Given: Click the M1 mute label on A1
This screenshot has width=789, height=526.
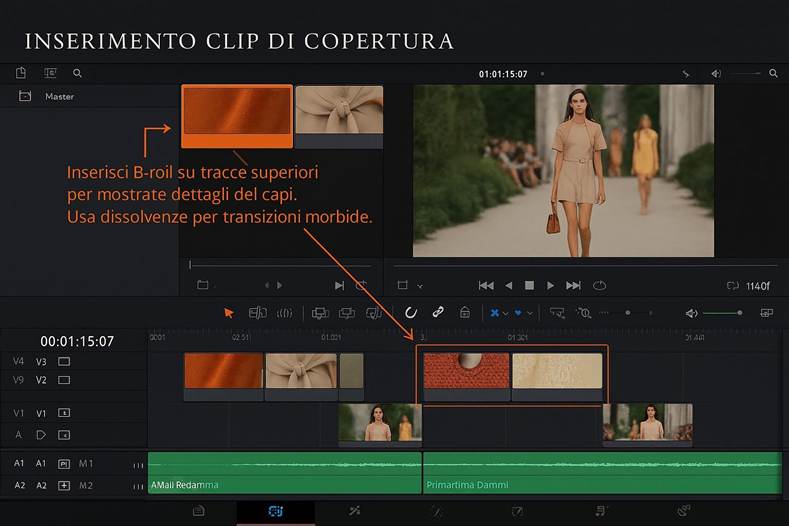Looking at the screenshot, I should click(86, 463).
